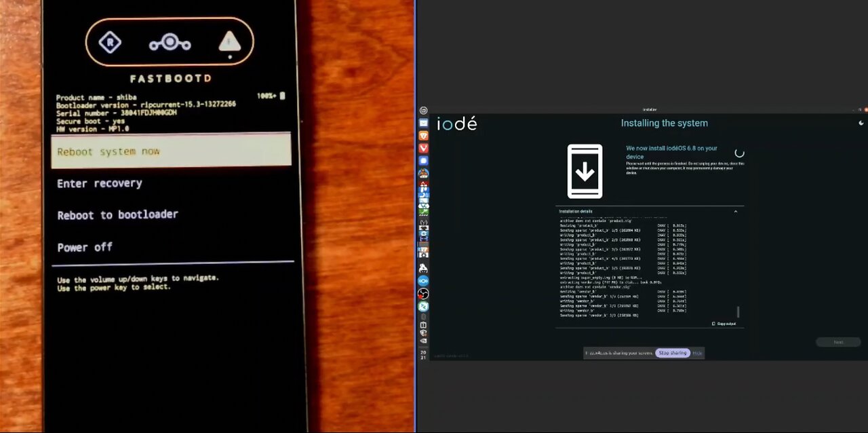Click the loading spinner beside install message
The image size is (868, 433).
click(739, 153)
